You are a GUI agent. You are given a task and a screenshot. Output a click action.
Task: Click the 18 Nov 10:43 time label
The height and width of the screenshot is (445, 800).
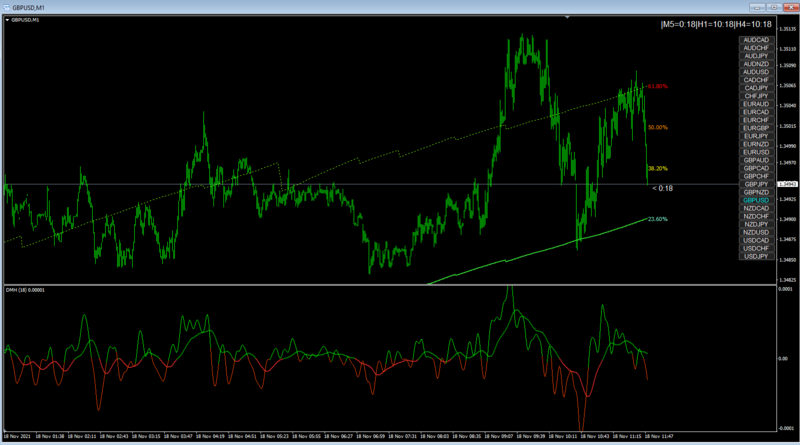(595, 436)
